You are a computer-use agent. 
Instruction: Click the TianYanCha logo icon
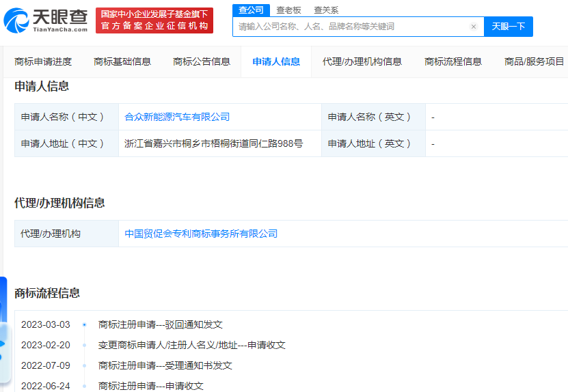tap(16, 20)
